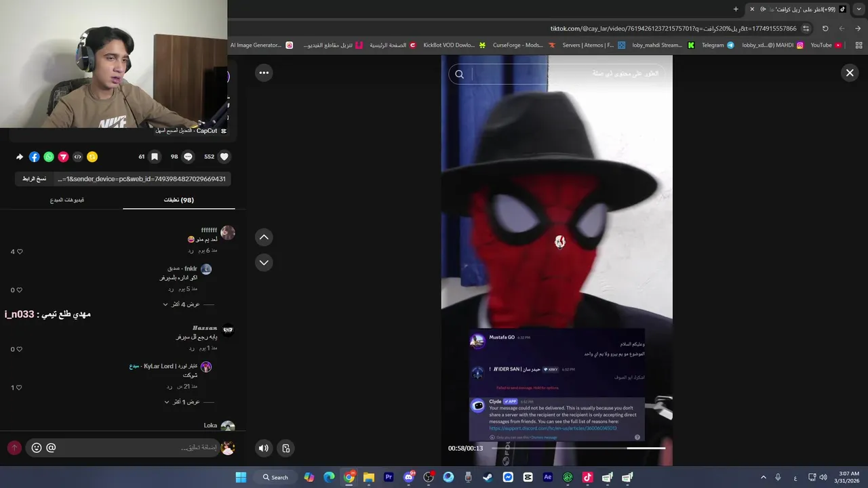Expand عرض 4 أكثر replies
This screenshot has width=868, height=488.
182,304
